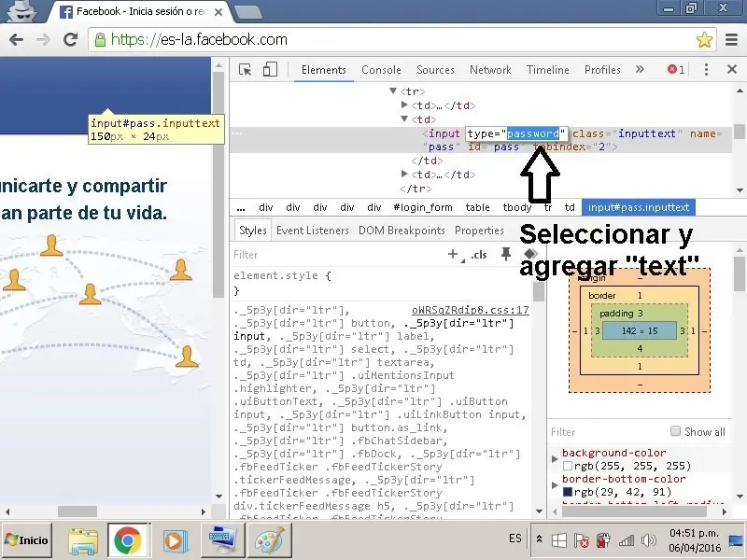The height and width of the screenshot is (560, 747).
Task: Click browser back arrow
Action: coord(16,39)
